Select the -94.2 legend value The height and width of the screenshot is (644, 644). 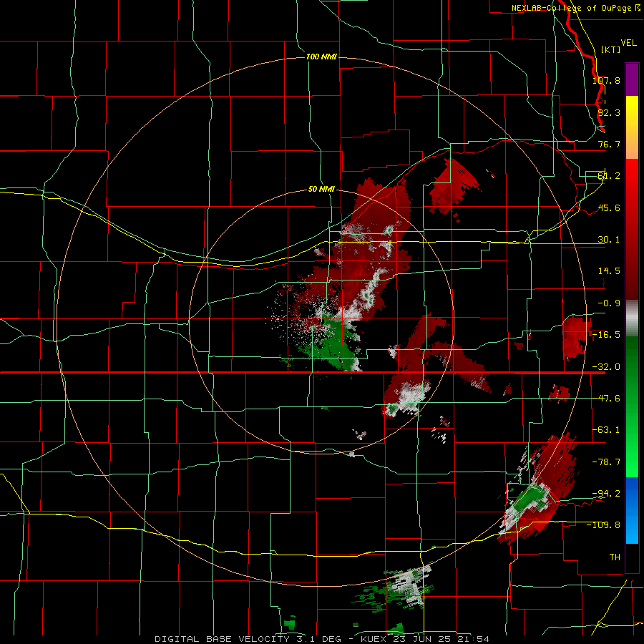[x=606, y=493]
